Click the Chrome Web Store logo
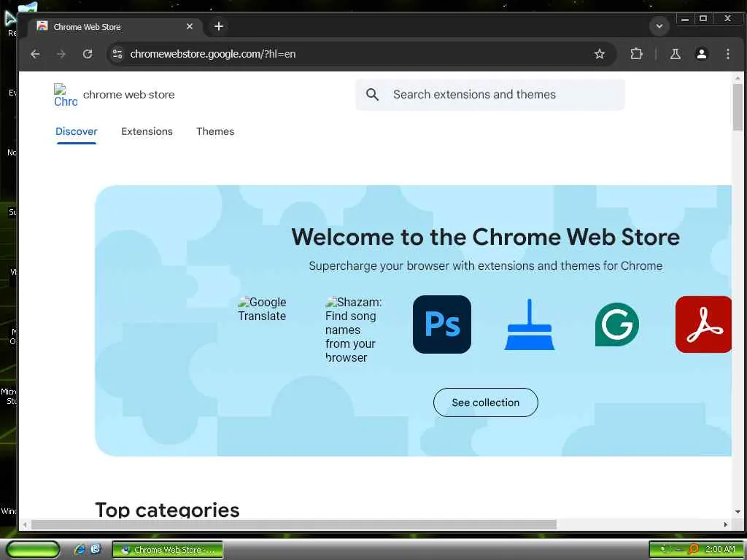Screen dimensions: 747x560 65,95
